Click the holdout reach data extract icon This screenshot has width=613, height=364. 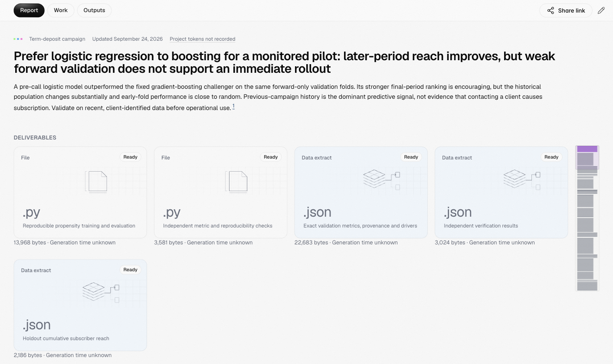tap(101, 292)
